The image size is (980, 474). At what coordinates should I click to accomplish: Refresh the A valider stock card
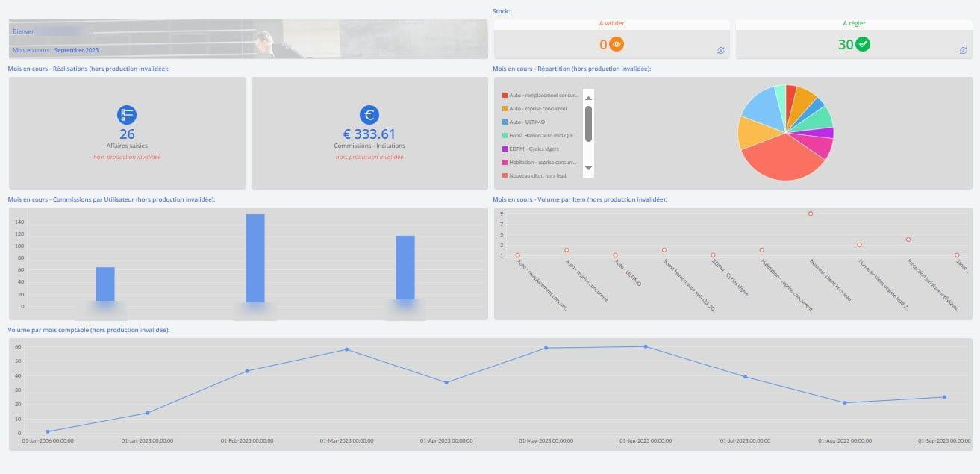(x=720, y=51)
